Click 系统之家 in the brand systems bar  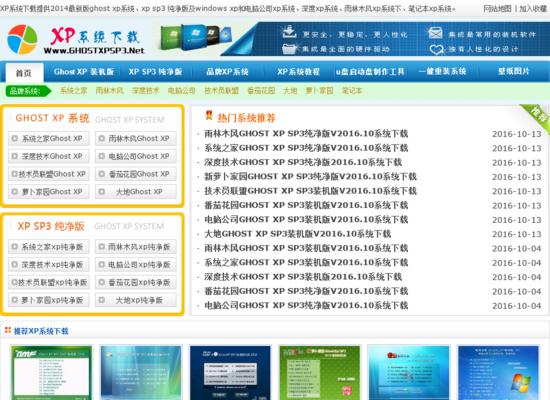click(73, 91)
